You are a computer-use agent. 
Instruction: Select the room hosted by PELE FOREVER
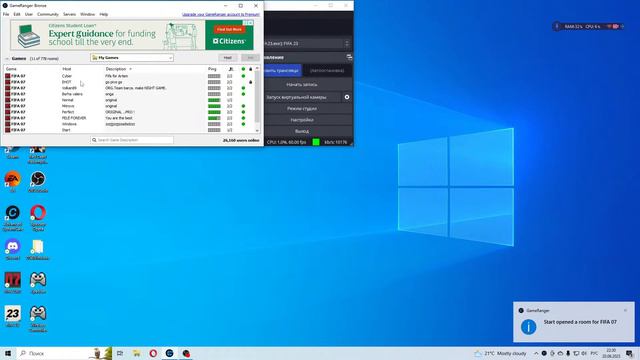[x=129, y=118]
